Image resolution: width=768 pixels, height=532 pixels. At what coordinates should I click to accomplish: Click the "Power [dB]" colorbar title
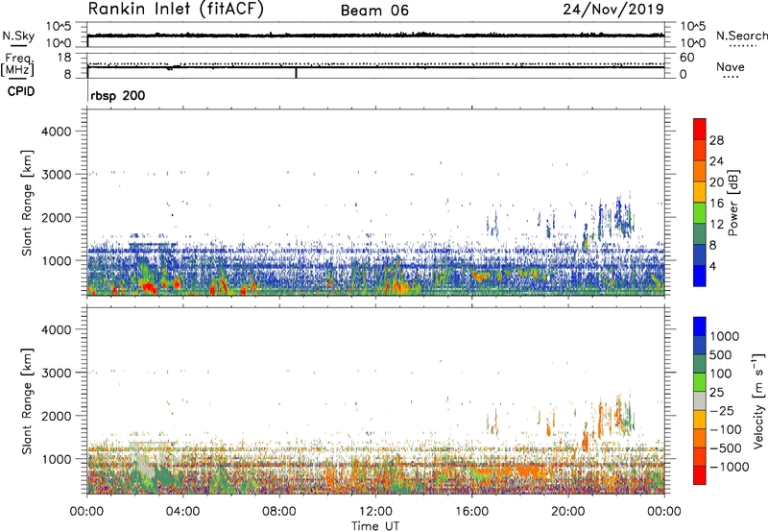click(x=732, y=203)
